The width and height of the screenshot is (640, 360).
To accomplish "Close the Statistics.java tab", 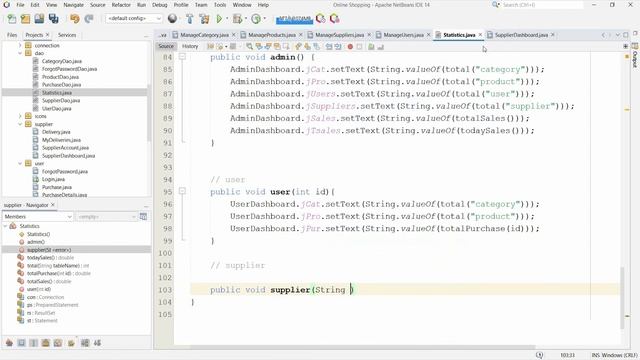I will point(480,35).
